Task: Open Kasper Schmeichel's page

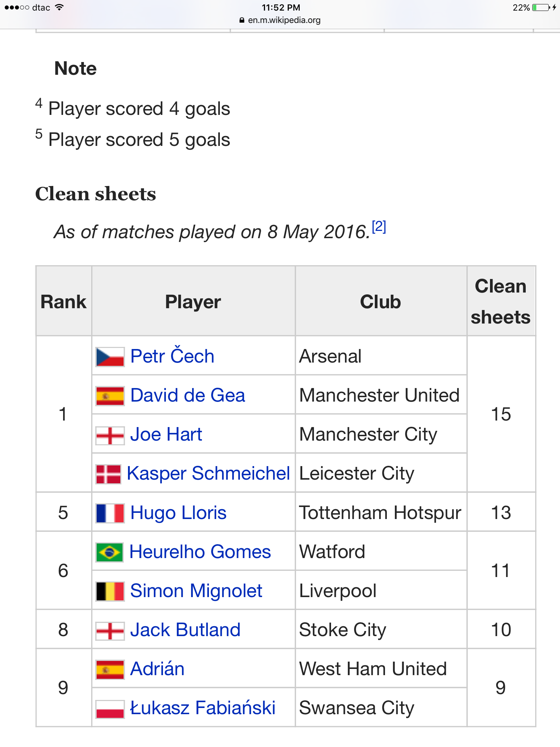Action: [208, 473]
